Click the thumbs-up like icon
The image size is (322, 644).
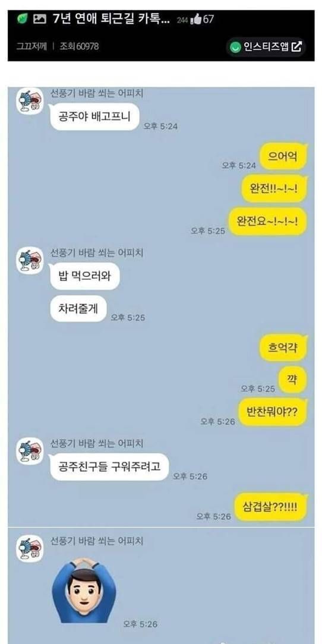tap(197, 18)
